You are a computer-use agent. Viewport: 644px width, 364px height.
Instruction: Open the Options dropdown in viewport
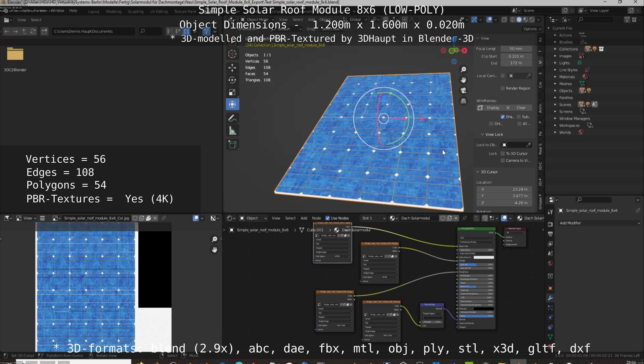[x=532, y=29]
